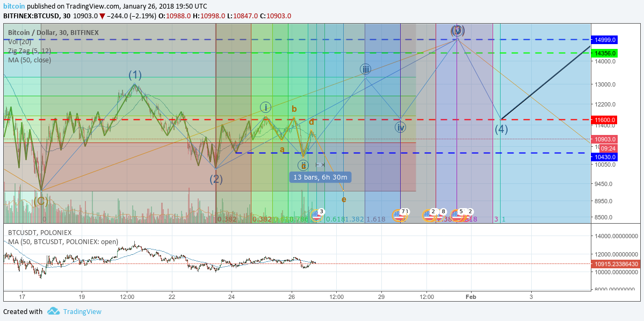Select the circled wave v marker at top

(458, 31)
